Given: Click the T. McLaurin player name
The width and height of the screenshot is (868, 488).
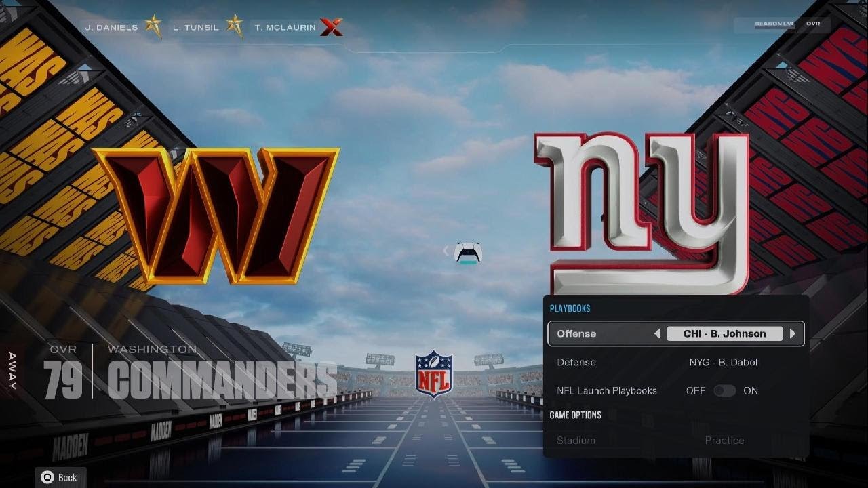Looking at the screenshot, I should point(285,27).
